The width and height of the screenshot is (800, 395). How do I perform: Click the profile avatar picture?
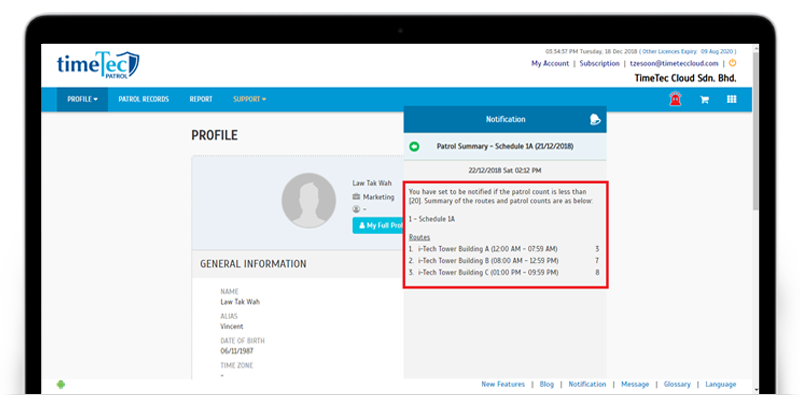[309, 200]
